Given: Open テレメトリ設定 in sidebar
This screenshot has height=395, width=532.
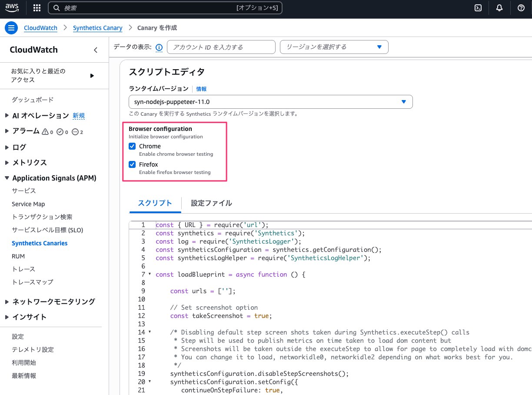Looking at the screenshot, I should (x=33, y=350).
